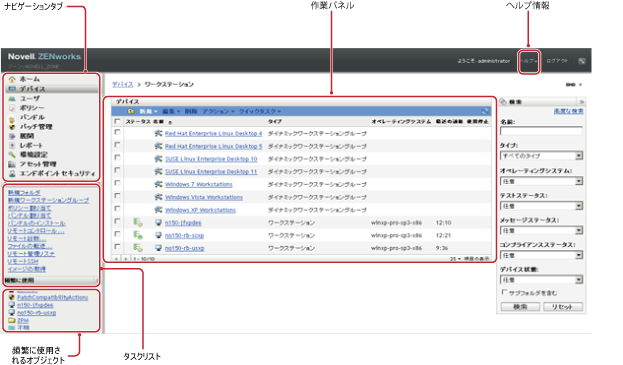623x365 pixels.
Task: Click the status icon of row n150-jfxpdes
Action: 138,222
